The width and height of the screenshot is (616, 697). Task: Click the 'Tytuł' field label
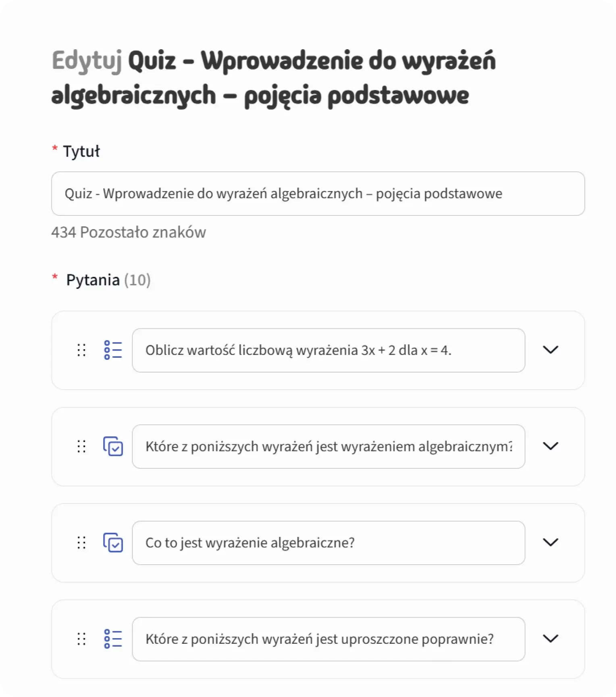[x=81, y=152]
